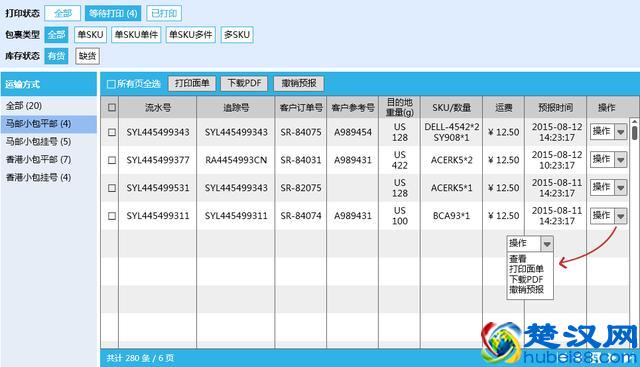Click serial number SYL445499531

pyautogui.click(x=158, y=188)
